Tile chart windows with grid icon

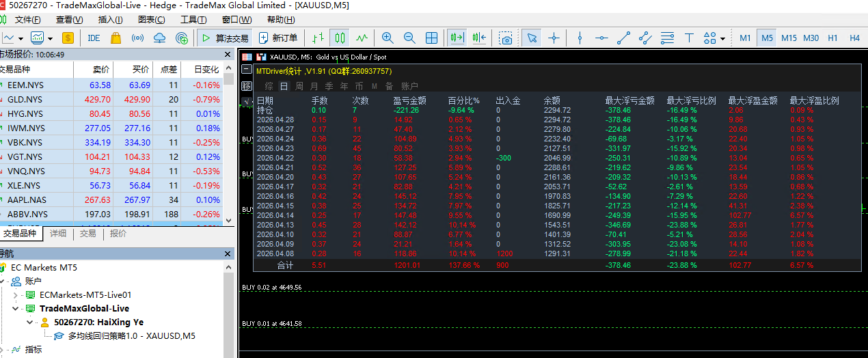coord(431,38)
